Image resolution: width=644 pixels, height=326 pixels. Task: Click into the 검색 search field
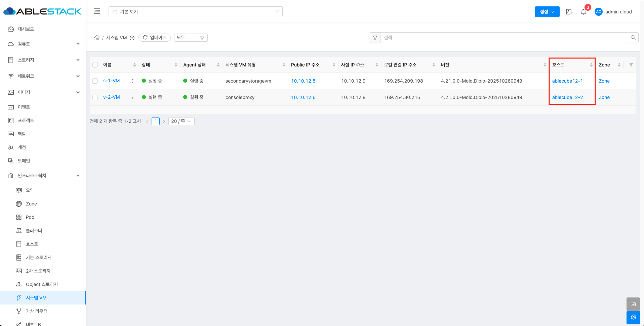tap(504, 38)
